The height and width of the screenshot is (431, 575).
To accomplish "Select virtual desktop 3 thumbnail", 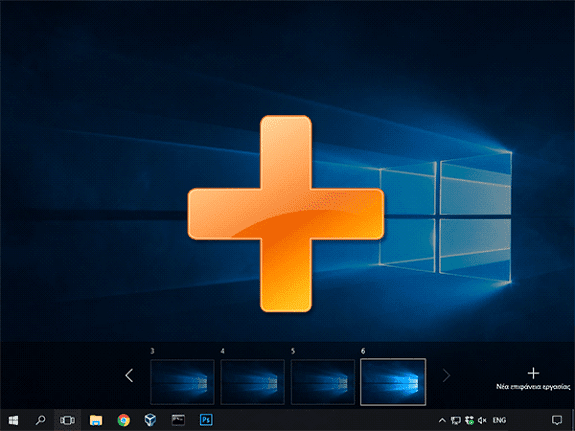I will coord(182,382).
